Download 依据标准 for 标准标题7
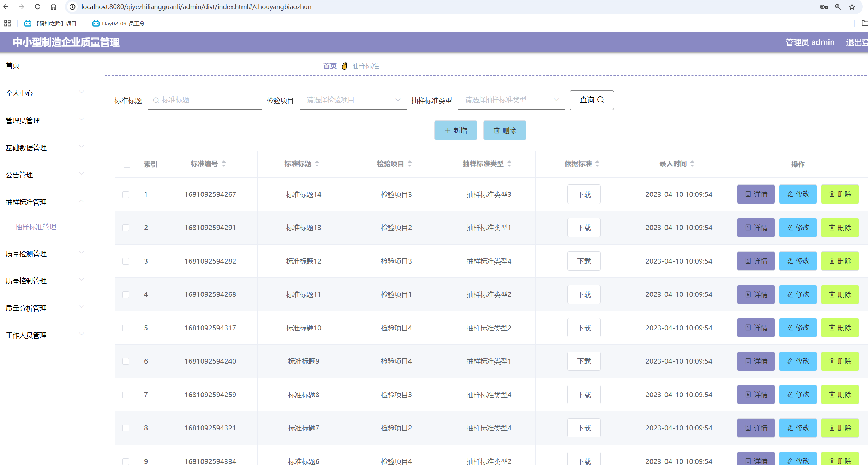Screen dimensions: 868x465 584,428
